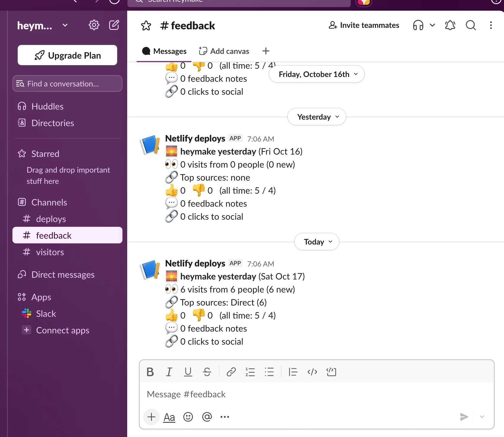Open emoji picker in composer
504x437 pixels.
click(188, 417)
